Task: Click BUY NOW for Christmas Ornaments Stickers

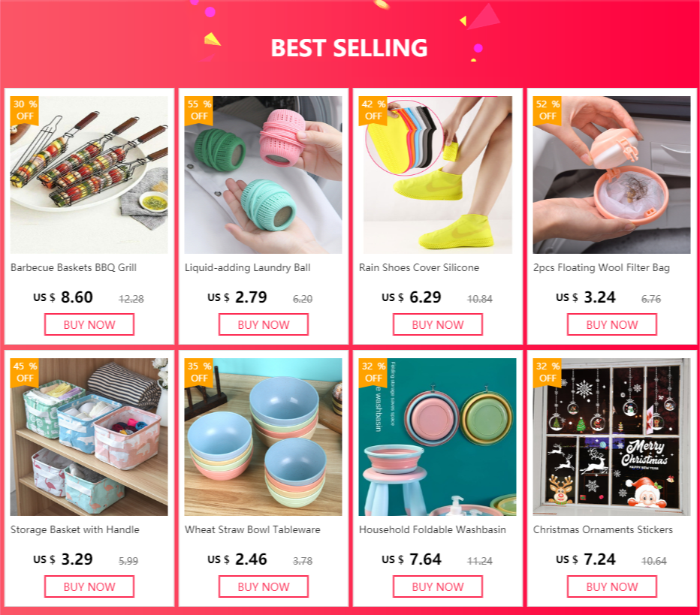Action: coord(612,586)
